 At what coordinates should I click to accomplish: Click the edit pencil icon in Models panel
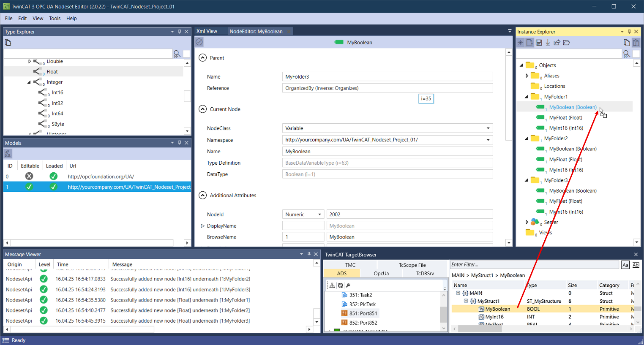tap(8, 154)
